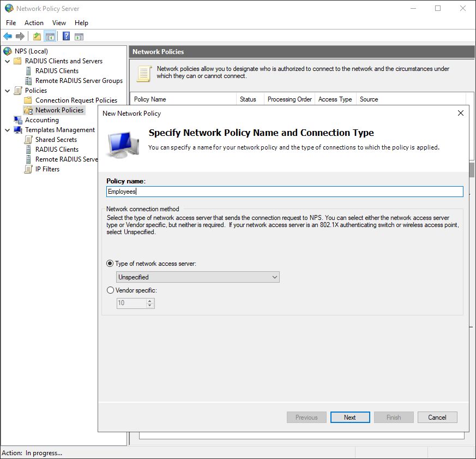Maximize the Network Policy Server window
Image resolution: width=476 pixels, height=459 pixels.
438,8
